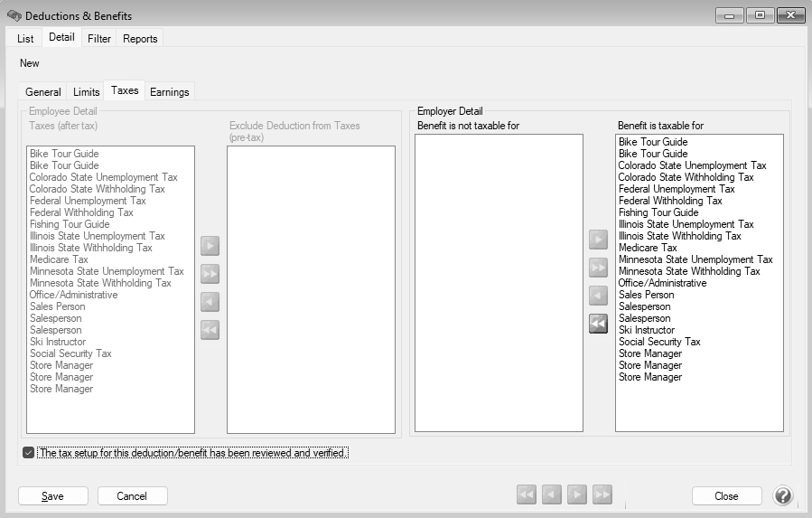The width and height of the screenshot is (812, 518).
Task: Click the Cancel button
Action: pos(133,495)
